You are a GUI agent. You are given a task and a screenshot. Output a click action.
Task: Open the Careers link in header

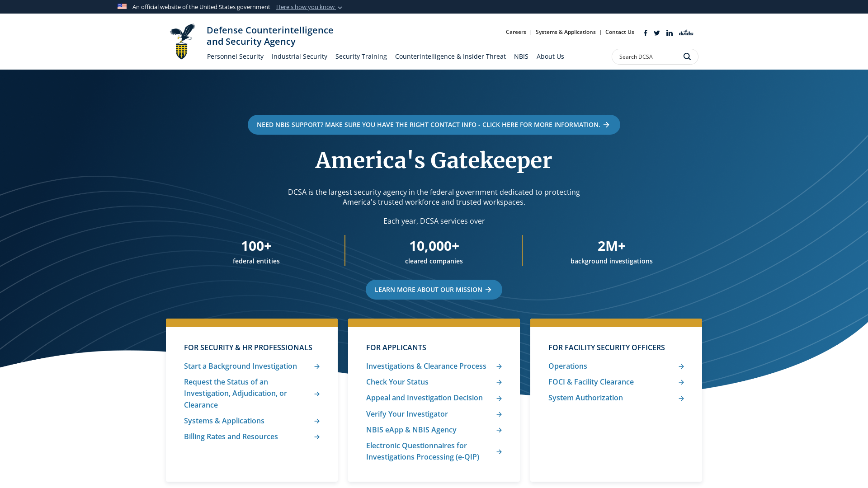point(516,32)
